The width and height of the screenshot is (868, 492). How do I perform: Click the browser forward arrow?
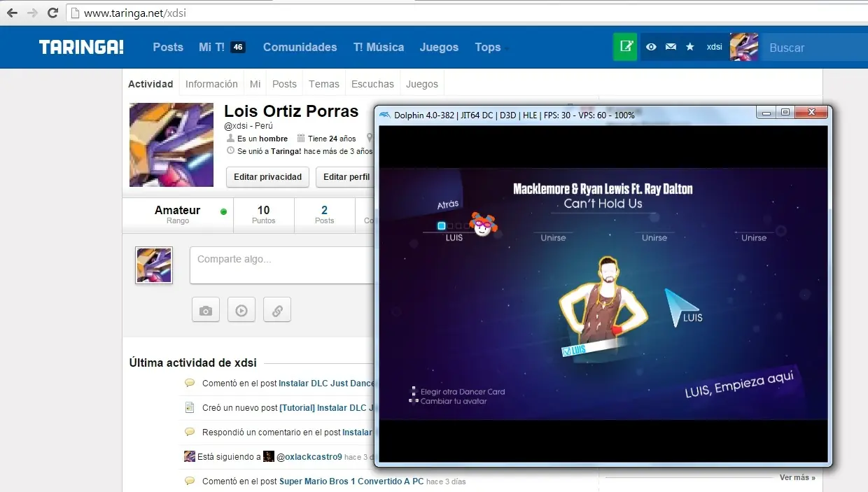pyautogui.click(x=32, y=13)
